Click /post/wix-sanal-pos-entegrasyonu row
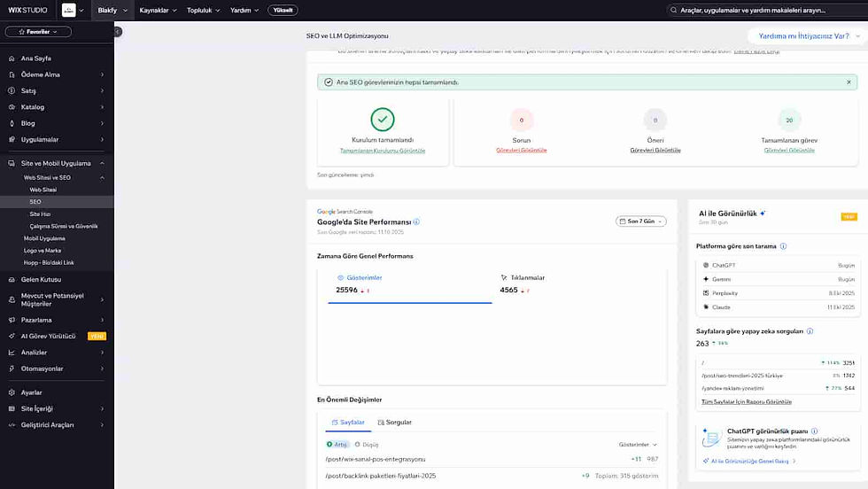 [x=492, y=459]
